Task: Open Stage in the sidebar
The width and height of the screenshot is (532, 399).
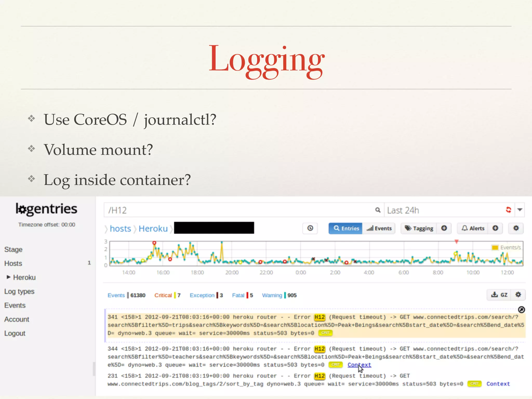Action: click(13, 249)
